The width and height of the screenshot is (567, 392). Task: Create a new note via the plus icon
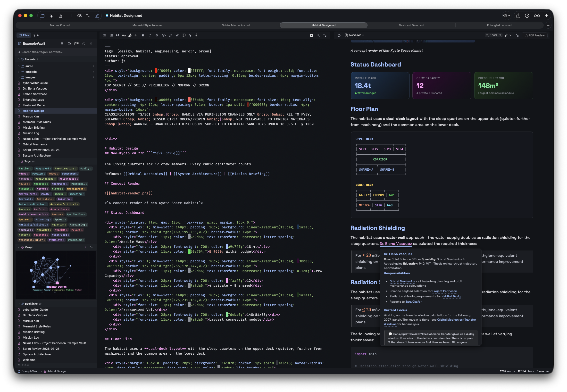pyautogui.click(x=62, y=43)
